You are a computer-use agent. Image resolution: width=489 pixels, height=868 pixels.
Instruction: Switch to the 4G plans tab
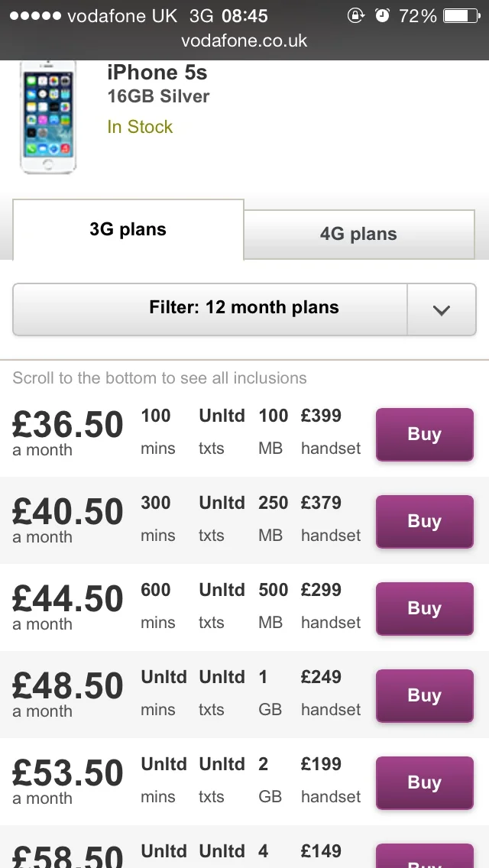[359, 234]
